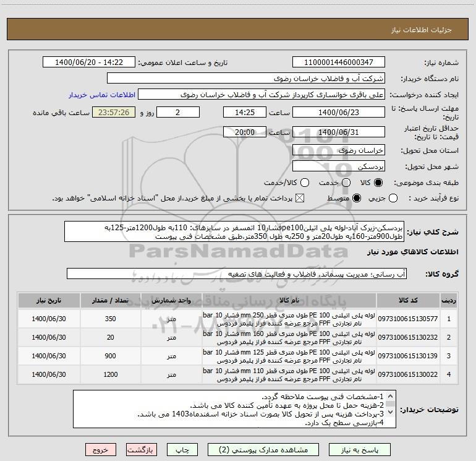476x461 pixels.
Task: Click the remaining time field 23:57:26
Action: click(x=114, y=112)
